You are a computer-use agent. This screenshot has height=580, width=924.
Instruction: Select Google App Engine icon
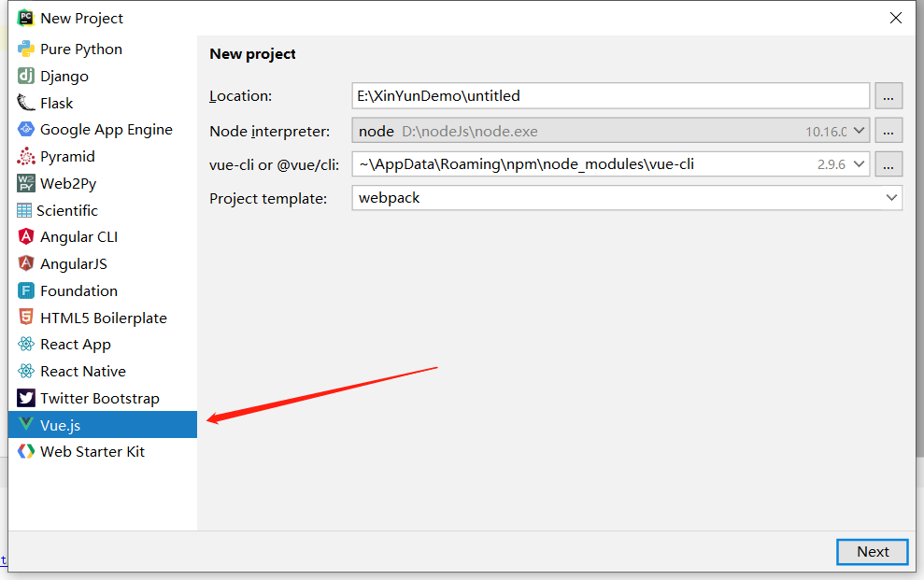click(x=26, y=130)
